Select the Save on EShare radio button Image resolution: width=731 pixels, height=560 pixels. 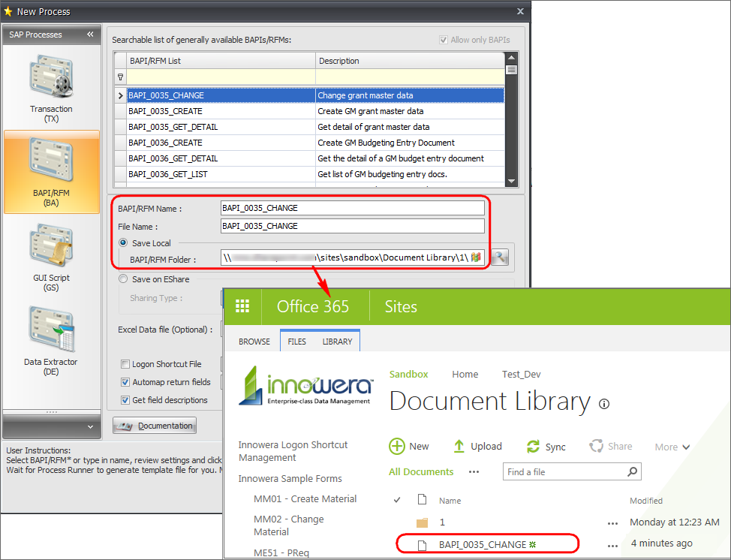tap(123, 279)
